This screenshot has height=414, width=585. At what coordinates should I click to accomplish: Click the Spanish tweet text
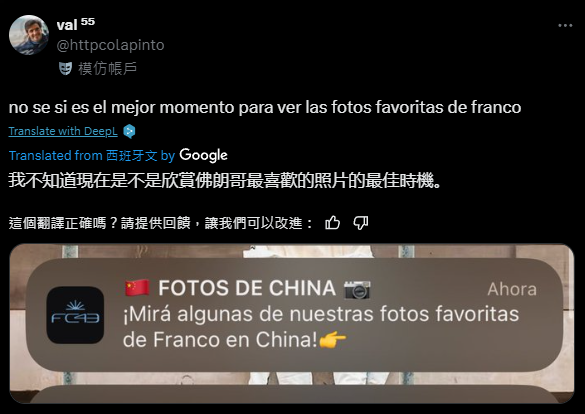(x=265, y=107)
